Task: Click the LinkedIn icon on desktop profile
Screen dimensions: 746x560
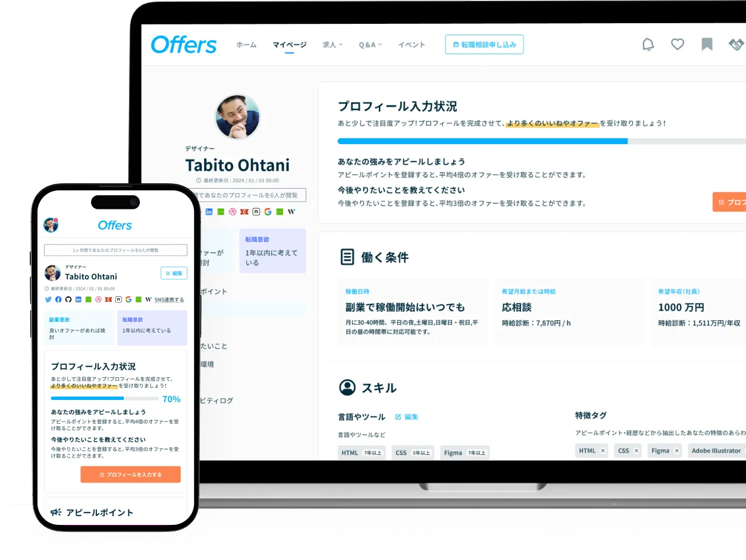Action: point(209,211)
